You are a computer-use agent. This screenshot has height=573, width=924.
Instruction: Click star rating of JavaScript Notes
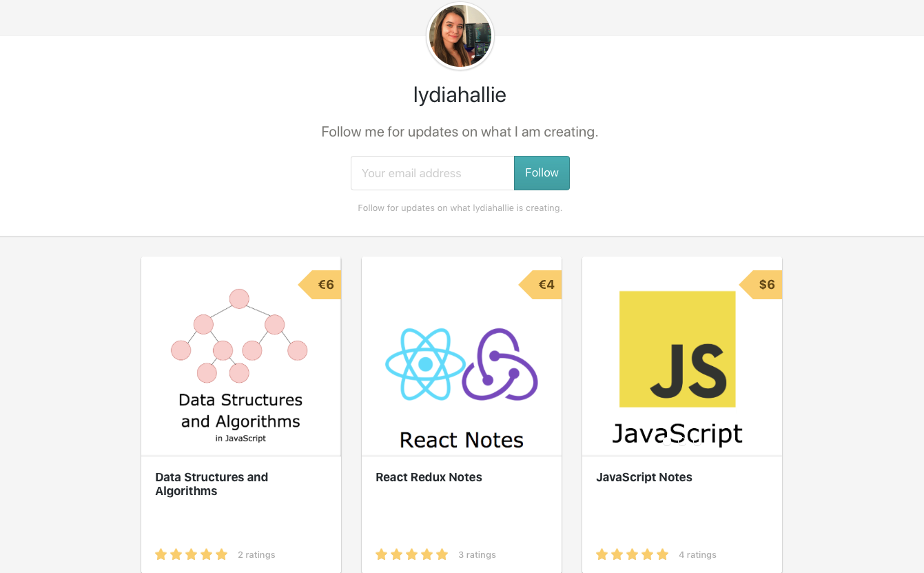tap(633, 554)
